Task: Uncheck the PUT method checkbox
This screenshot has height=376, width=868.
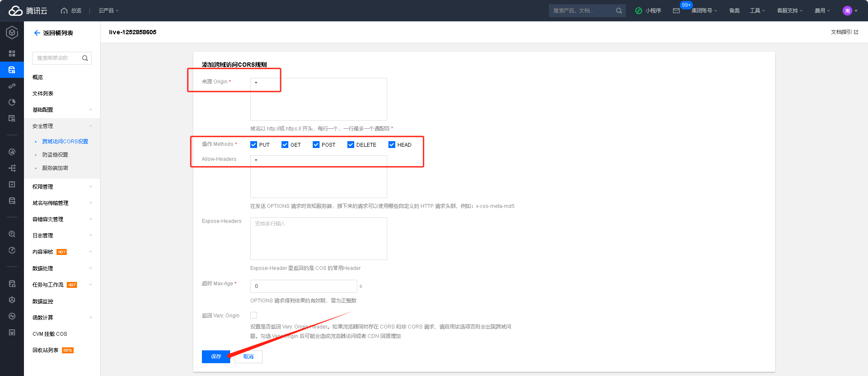Action: coord(254,145)
